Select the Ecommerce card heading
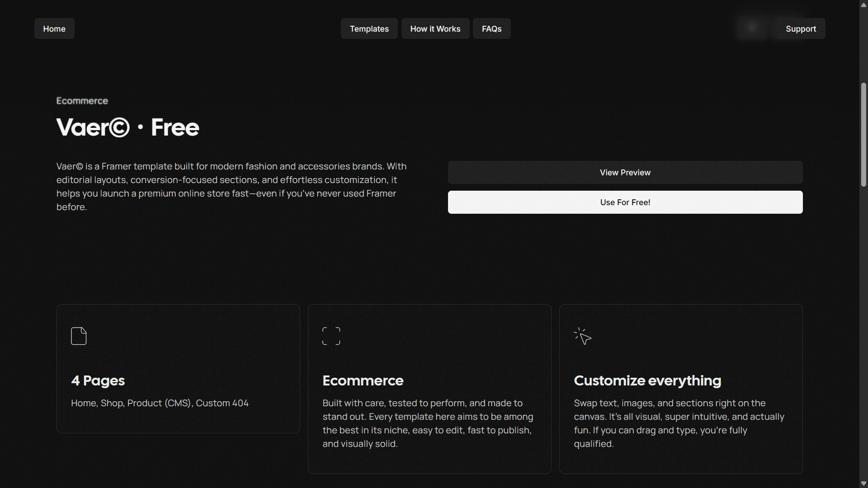This screenshot has width=868, height=488. click(x=363, y=380)
